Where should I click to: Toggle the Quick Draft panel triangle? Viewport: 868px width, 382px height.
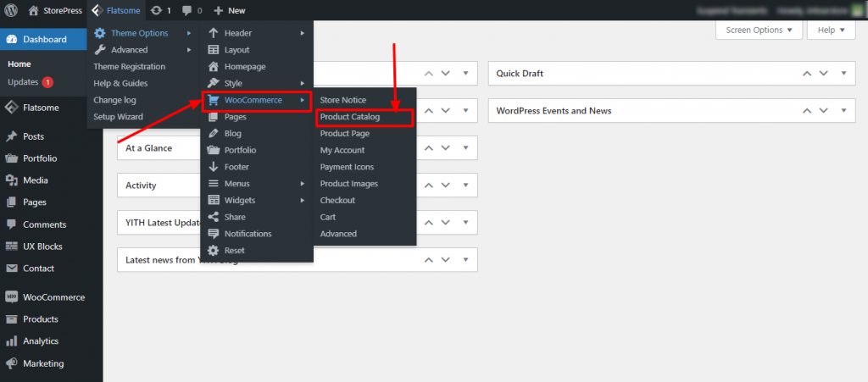click(843, 73)
